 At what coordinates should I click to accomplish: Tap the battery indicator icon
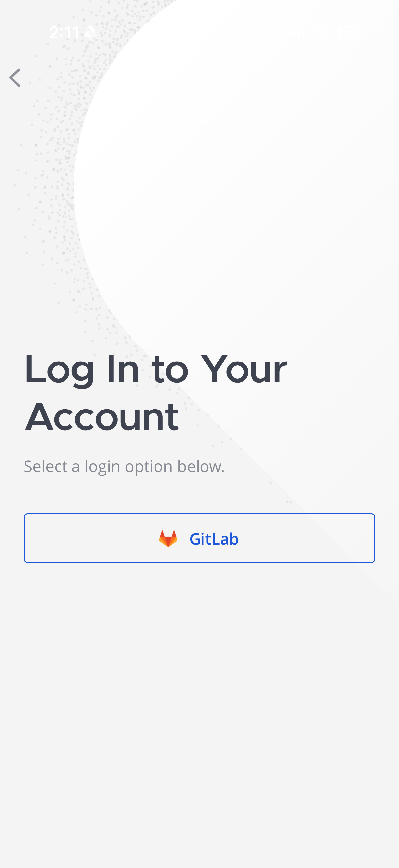(350, 33)
